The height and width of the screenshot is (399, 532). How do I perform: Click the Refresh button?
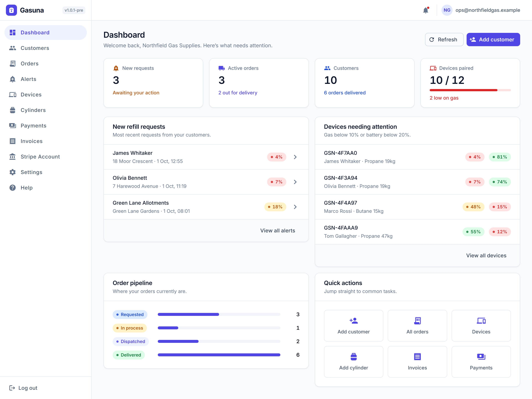pyautogui.click(x=444, y=40)
